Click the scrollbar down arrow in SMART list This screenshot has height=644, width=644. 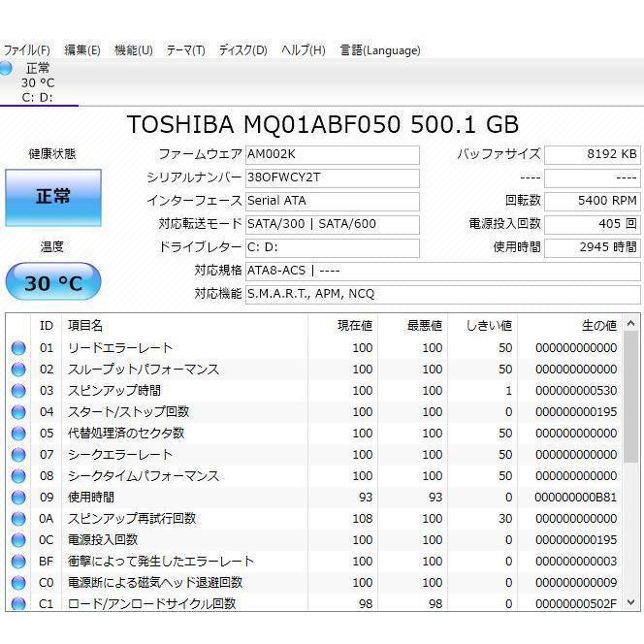pyautogui.click(x=631, y=602)
